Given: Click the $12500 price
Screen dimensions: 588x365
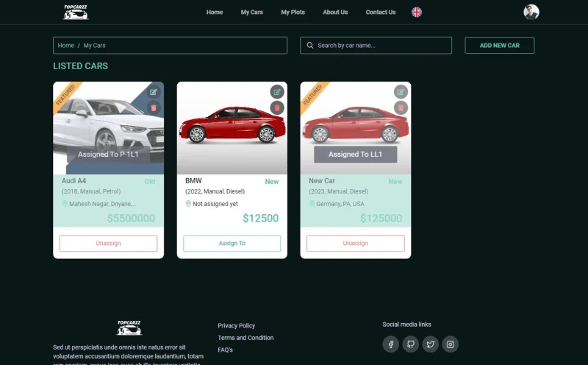Looking at the screenshot, I should click(x=261, y=218).
